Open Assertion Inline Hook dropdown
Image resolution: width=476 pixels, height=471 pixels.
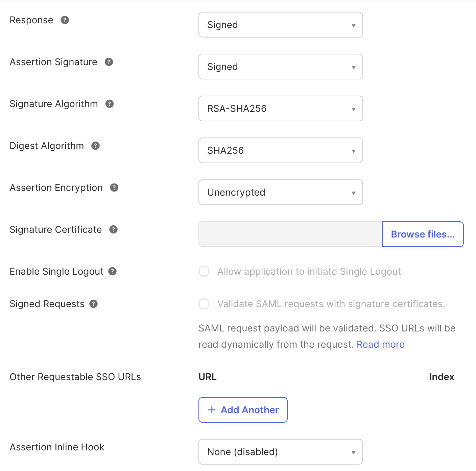point(281,452)
